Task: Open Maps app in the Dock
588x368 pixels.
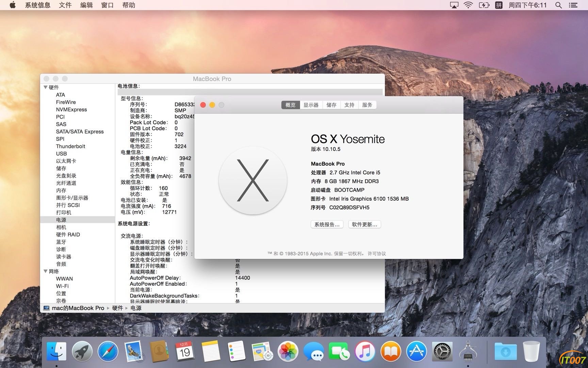Action: click(x=262, y=351)
